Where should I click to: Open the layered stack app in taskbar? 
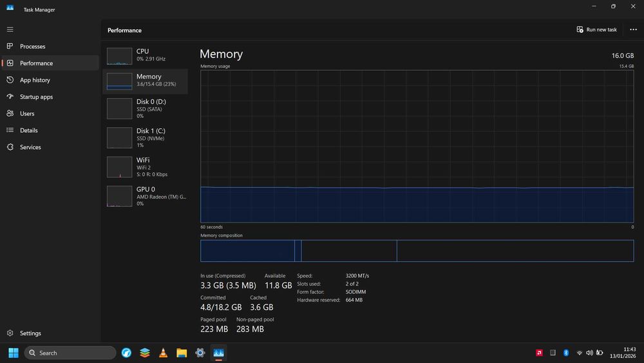click(144, 353)
